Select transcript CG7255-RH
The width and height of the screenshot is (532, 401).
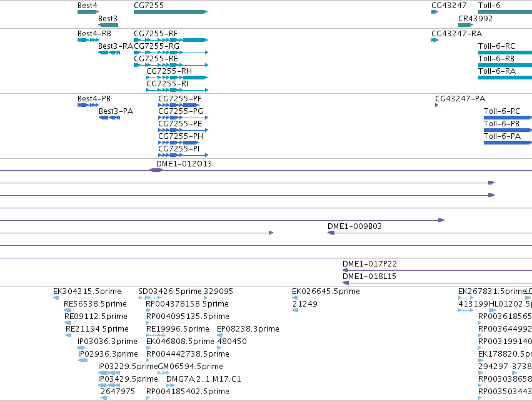tap(177, 78)
